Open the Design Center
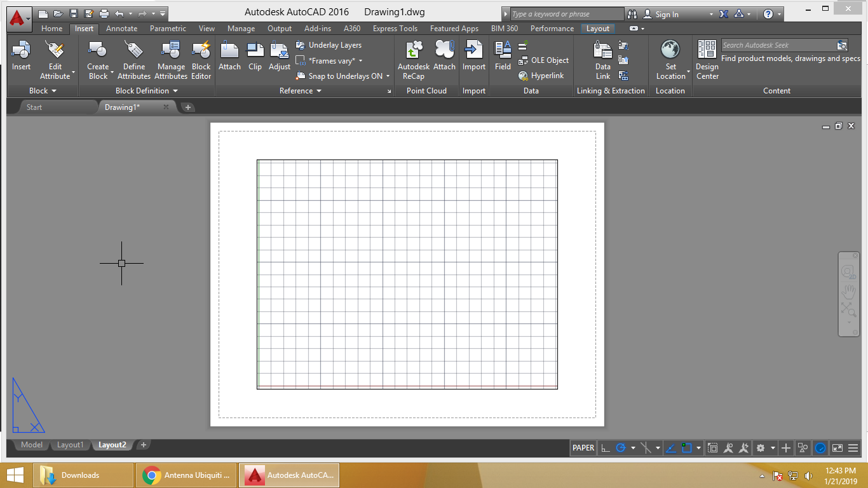The height and width of the screenshot is (488, 868). pyautogui.click(x=707, y=60)
